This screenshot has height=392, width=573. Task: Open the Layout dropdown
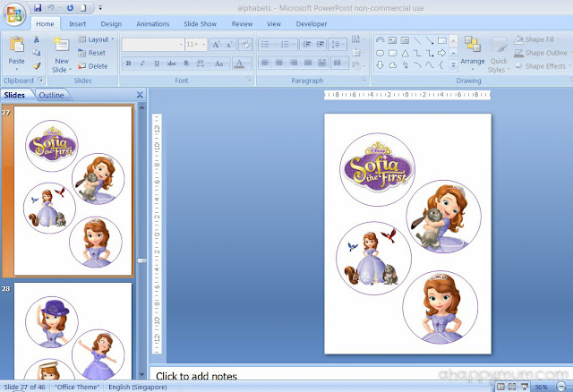point(96,39)
